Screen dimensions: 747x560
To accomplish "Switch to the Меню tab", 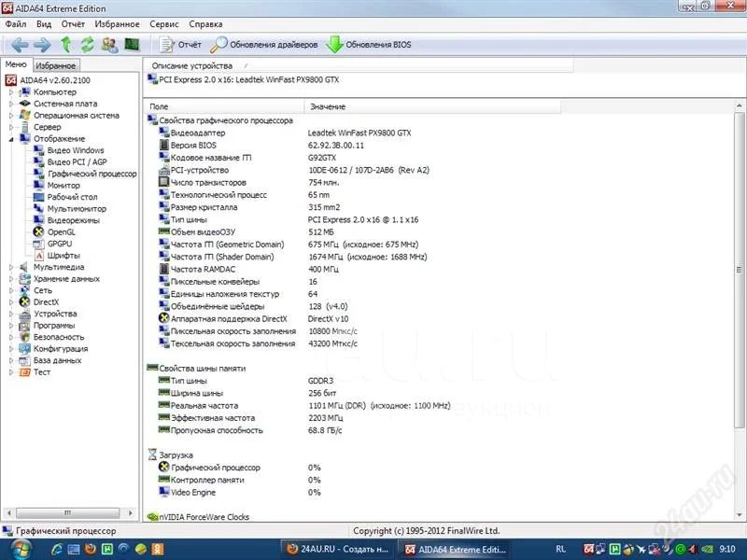I will click(16, 64).
